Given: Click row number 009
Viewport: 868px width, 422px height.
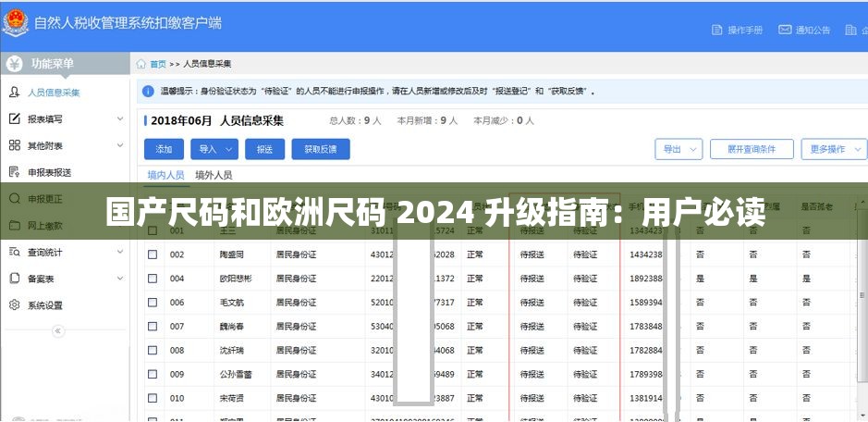Looking at the screenshot, I should pos(177,375).
